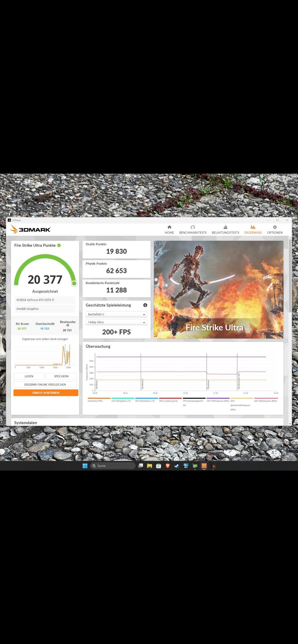Click the SPEICHERN button
Viewport: 298px width, 644px height.
(61, 376)
